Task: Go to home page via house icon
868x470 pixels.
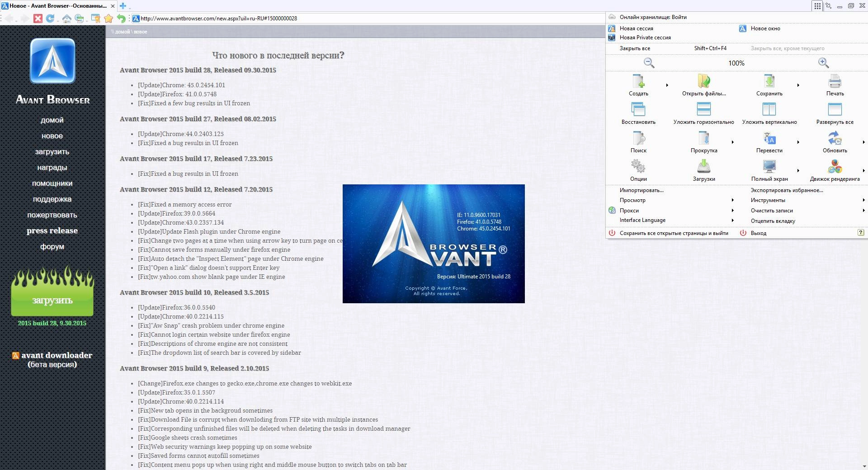Action: pos(66,19)
